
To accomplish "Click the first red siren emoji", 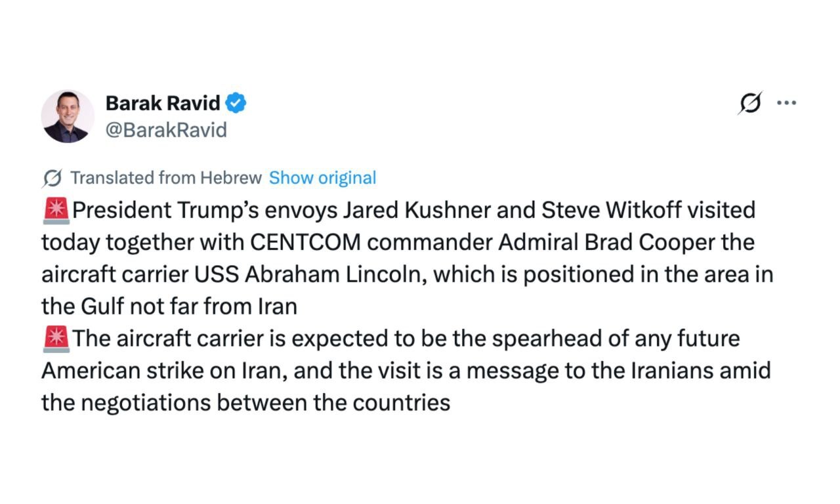I will [55, 211].
